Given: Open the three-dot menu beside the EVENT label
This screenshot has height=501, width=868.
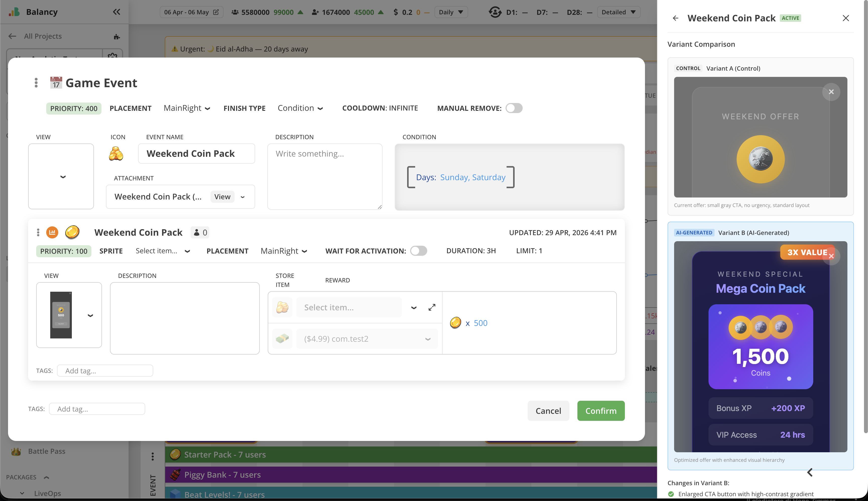Looking at the screenshot, I should tap(153, 456).
